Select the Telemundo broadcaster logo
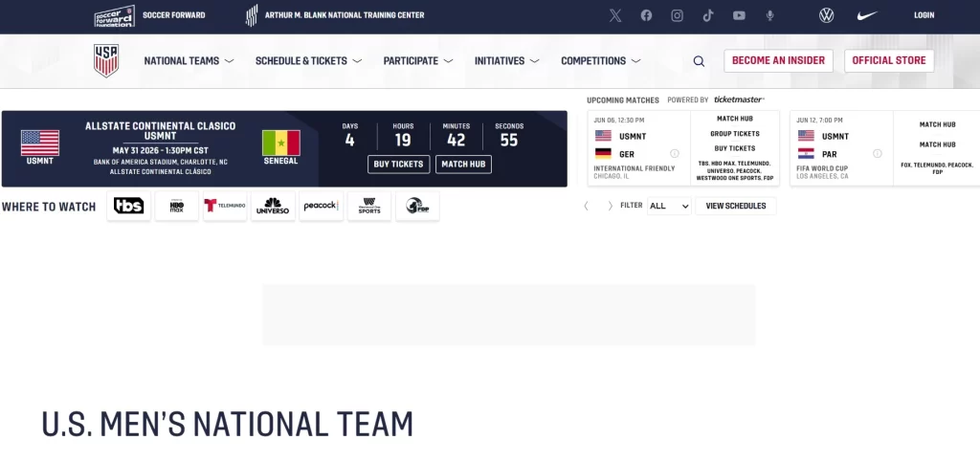 click(225, 206)
